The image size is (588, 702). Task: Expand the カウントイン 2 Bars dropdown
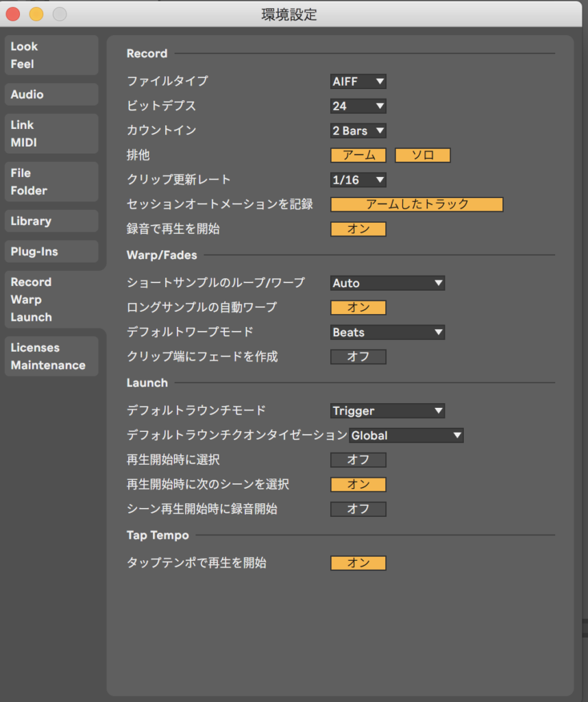tap(358, 131)
